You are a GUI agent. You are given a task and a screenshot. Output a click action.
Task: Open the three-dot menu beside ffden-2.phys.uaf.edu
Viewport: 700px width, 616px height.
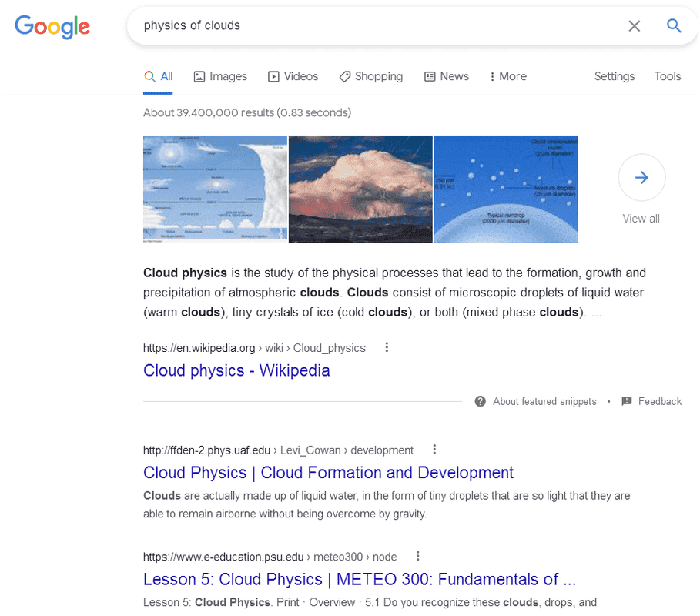(x=434, y=450)
